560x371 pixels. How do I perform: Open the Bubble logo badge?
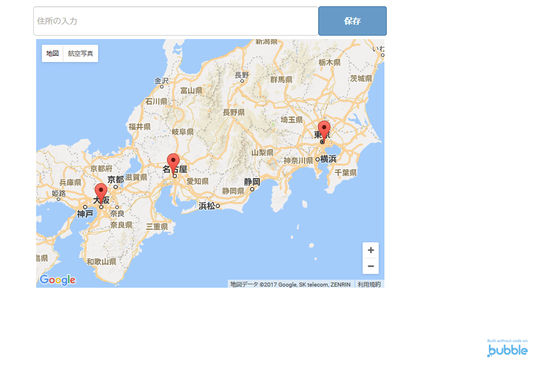click(508, 348)
